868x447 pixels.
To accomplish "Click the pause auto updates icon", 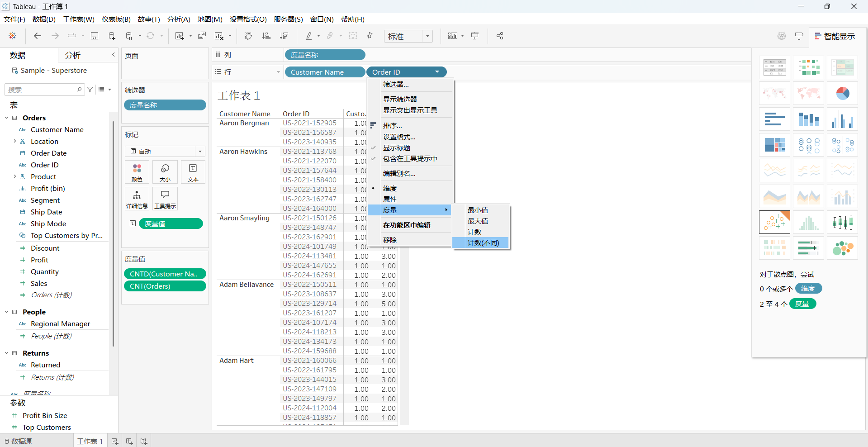I will [129, 36].
